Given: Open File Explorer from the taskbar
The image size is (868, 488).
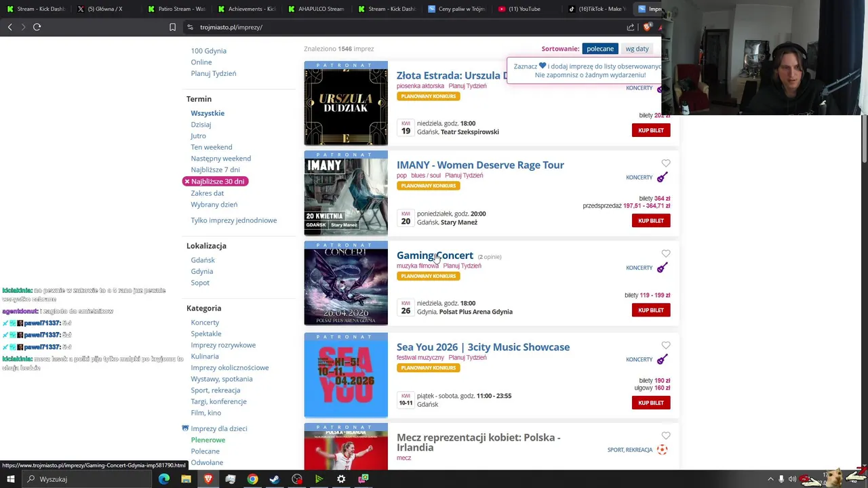Looking at the screenshot, I should tap(186, 479).
